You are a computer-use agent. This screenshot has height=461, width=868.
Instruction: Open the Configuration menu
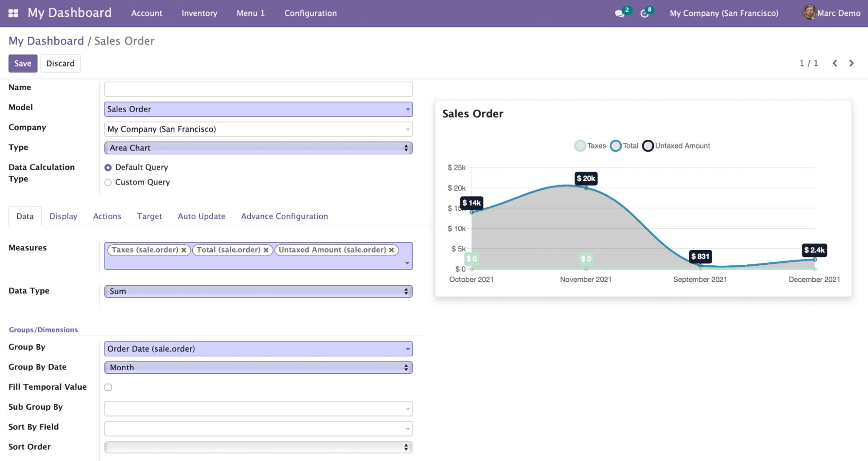point(310,13)
